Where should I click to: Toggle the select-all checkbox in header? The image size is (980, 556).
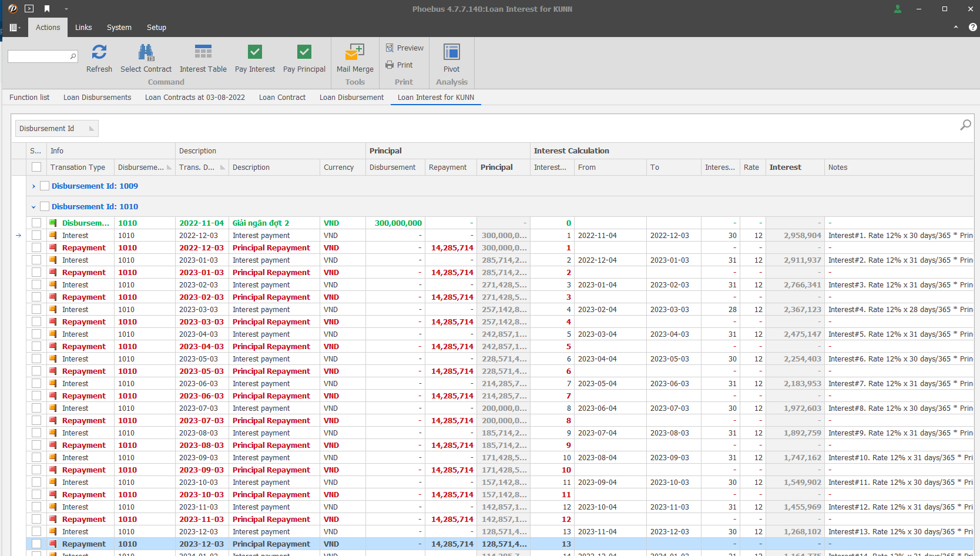coord(36,168)
